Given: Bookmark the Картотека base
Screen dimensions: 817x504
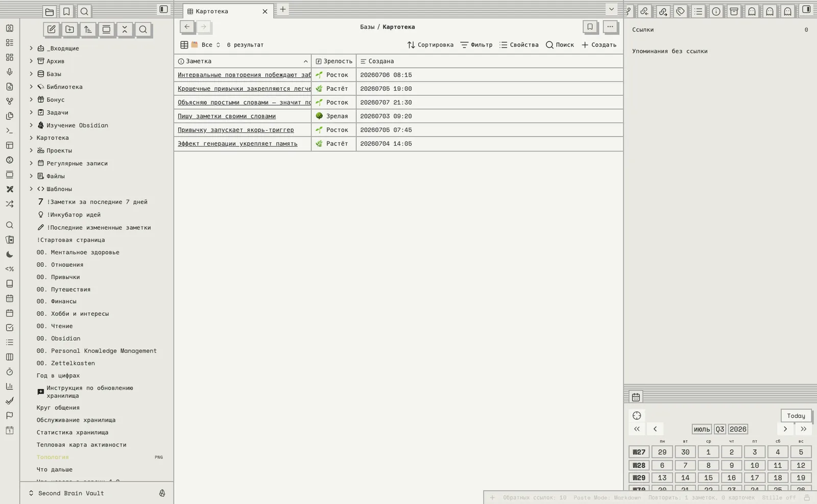Looking at the screenshot, I should [590, 27].
